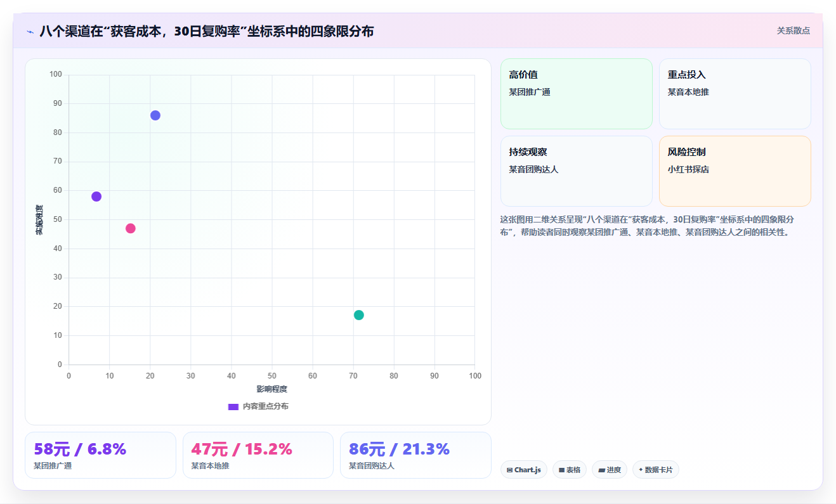The height and width of the screenshot is (504, 836).
Task: Click 某音团购达人 text in 持续观察 card
Action: tap(533, 169)
